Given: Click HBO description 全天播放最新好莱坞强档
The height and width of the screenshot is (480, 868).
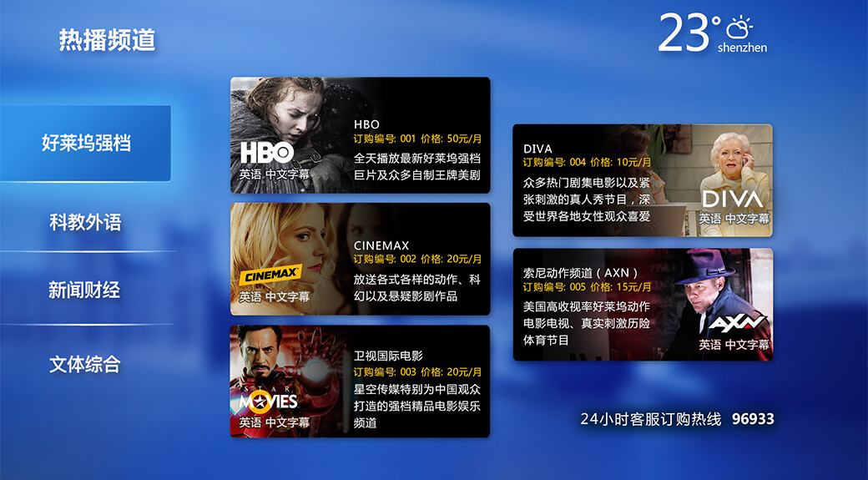Looking at the screenshot, I should pos(416,159).
